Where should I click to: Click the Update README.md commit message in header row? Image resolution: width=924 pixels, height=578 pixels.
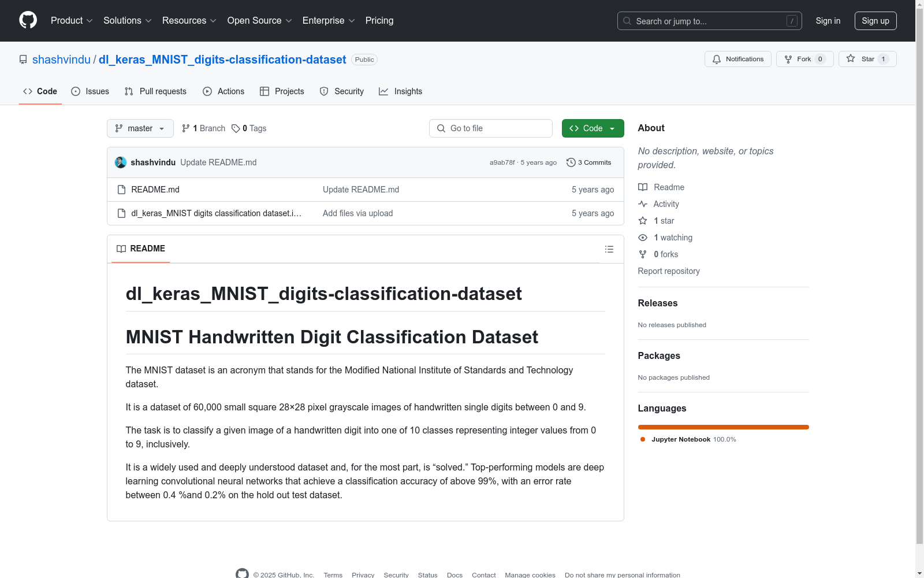218,162
